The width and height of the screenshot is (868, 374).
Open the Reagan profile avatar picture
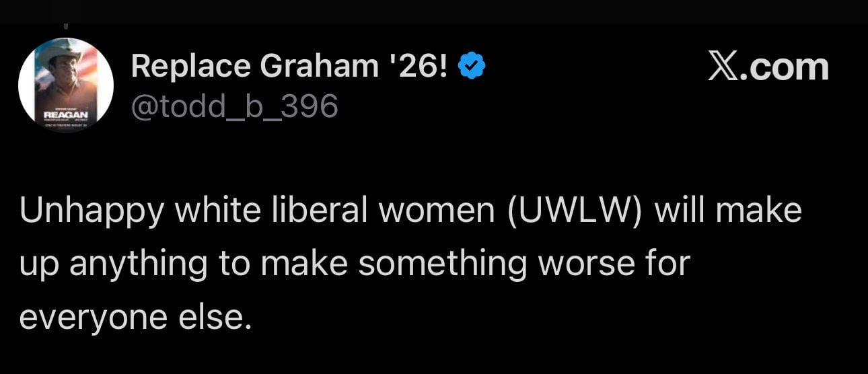pos(66,85)
